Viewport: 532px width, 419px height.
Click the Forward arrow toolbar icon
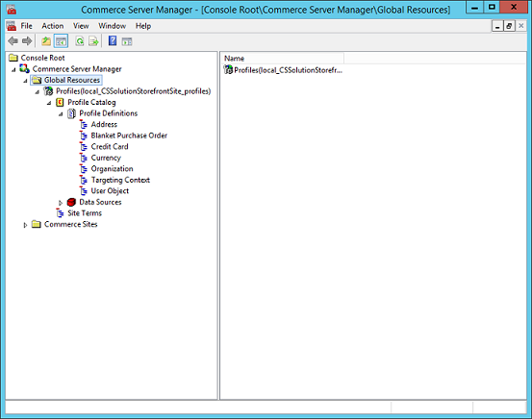click(27, 41)
